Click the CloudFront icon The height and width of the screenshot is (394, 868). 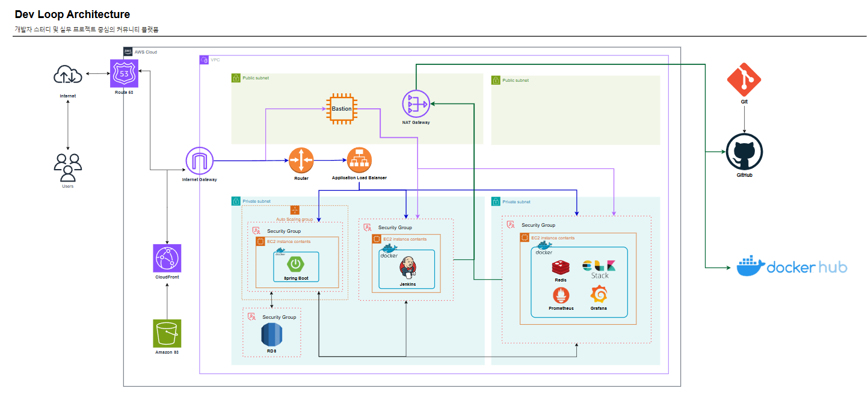(x=167, y=259)
